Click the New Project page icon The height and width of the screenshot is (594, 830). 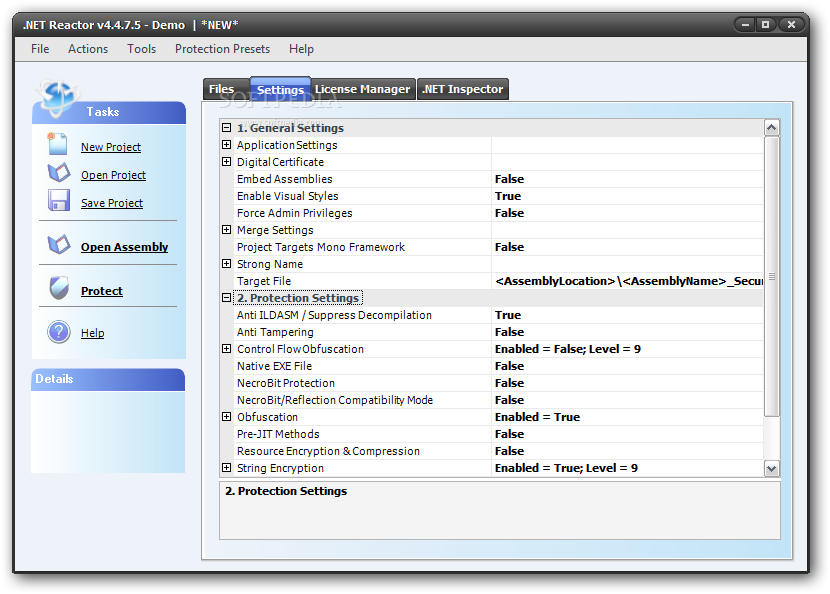coord(57,143)
